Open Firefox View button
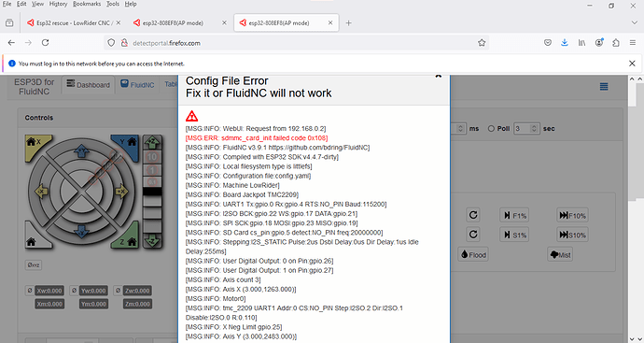This screenshot has width=644, height=343. [x=9, y=23]
